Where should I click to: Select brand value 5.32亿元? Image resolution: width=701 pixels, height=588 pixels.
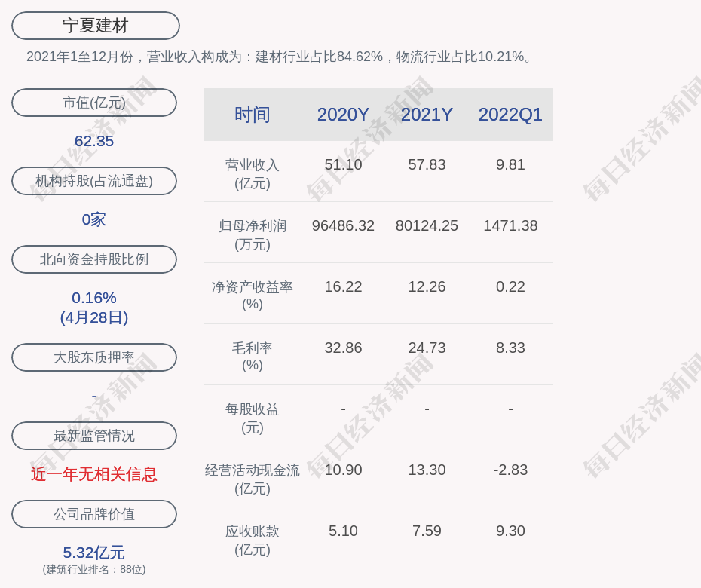(94, 553)
